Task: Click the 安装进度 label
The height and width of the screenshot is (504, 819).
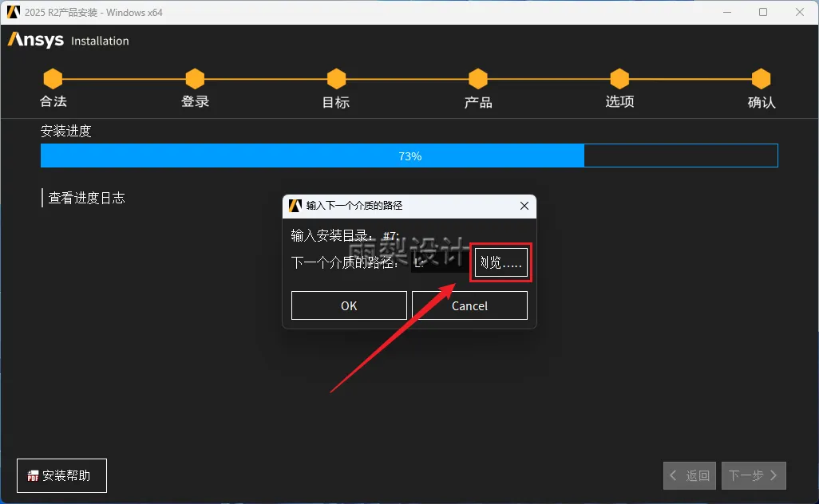Action: [x=65, y=131]
